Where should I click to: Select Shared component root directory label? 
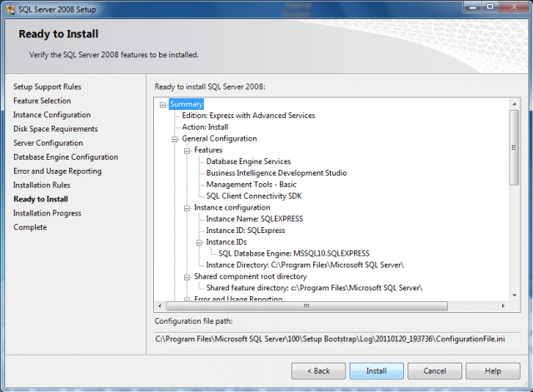251,276
